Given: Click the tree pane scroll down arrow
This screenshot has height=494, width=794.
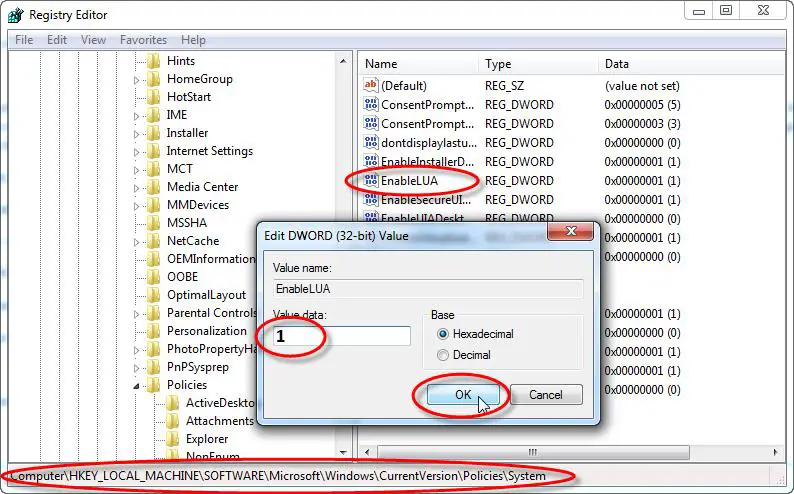Looking at the screenshot, I should pyautogui.click(x=343, y=452).
